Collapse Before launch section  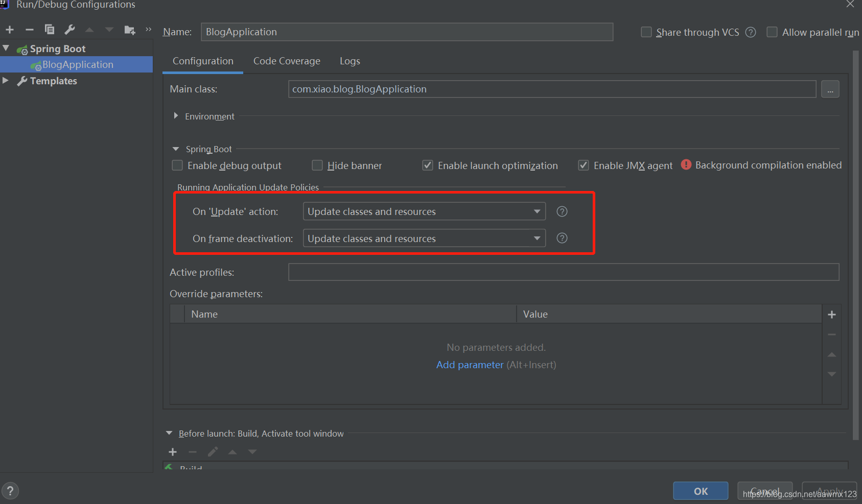(169, 433)
